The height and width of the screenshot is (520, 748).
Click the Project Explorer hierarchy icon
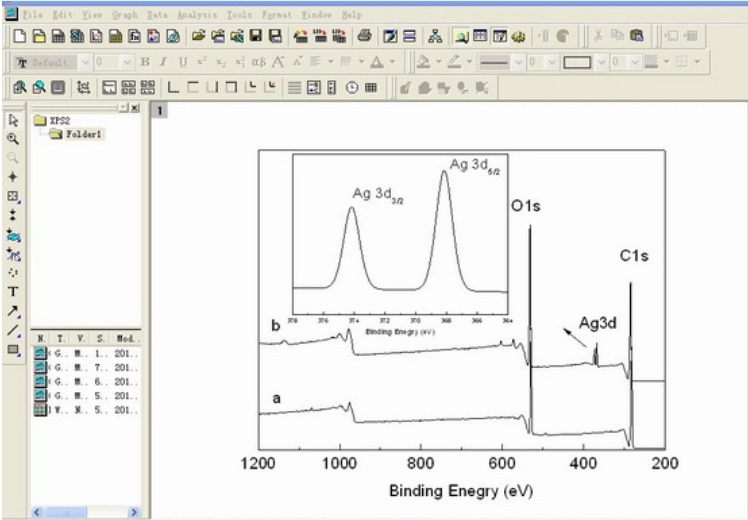[435, 36]
